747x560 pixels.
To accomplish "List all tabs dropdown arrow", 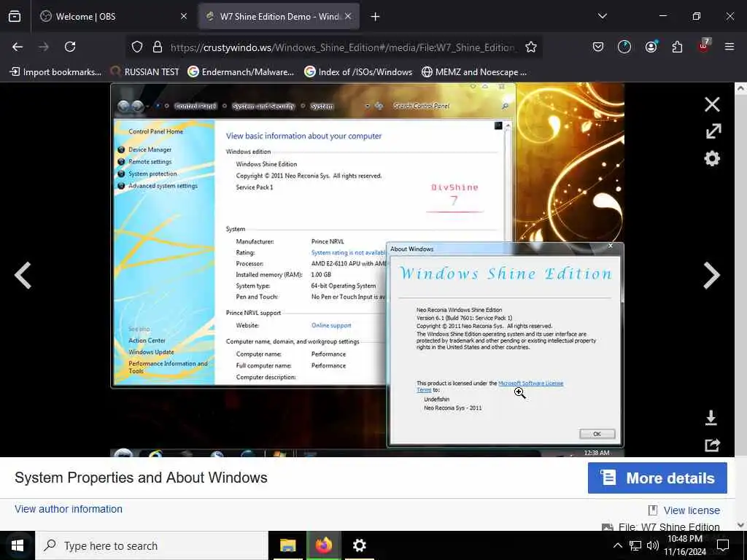I will 602,16.
